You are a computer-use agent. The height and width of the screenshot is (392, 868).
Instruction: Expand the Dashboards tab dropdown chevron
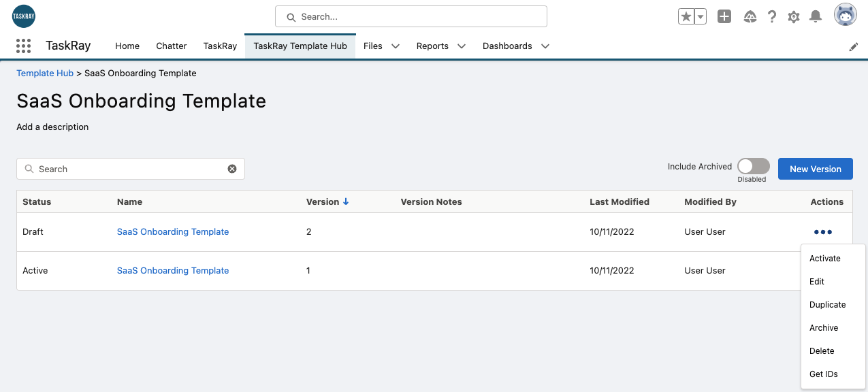pyautogui.click(x=545, y=46)
